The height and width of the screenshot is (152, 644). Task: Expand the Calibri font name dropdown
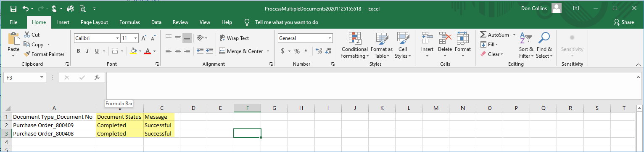(117, 38)
